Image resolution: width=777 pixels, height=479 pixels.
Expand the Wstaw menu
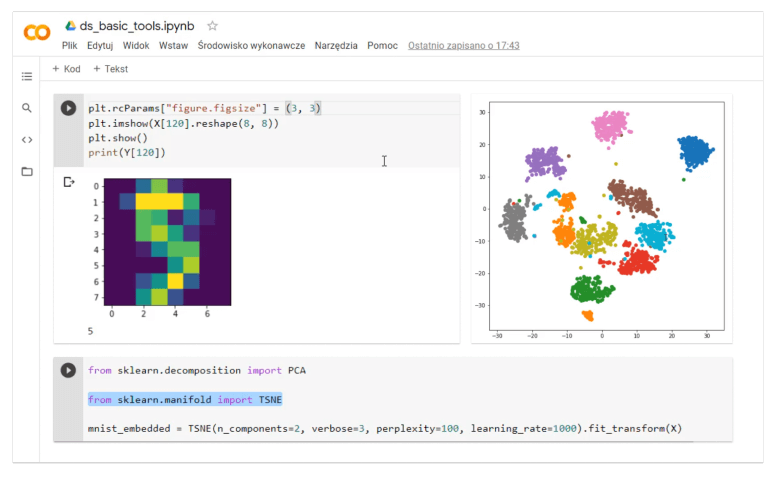(x=173, y=46)
